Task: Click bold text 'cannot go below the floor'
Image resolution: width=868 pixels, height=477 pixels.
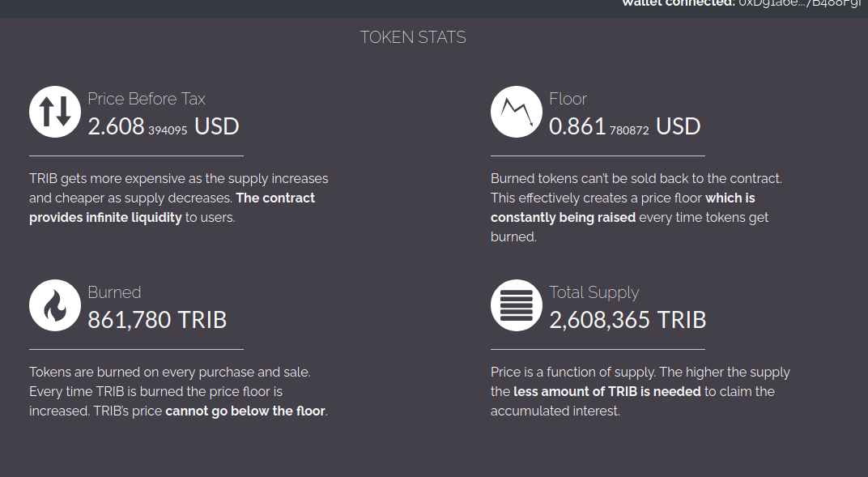Action: coord(245,411)
